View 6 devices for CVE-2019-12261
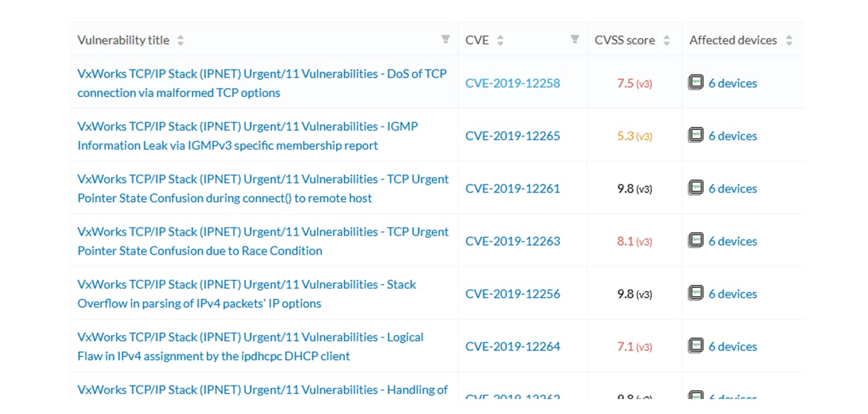 [x=732, y=189]
